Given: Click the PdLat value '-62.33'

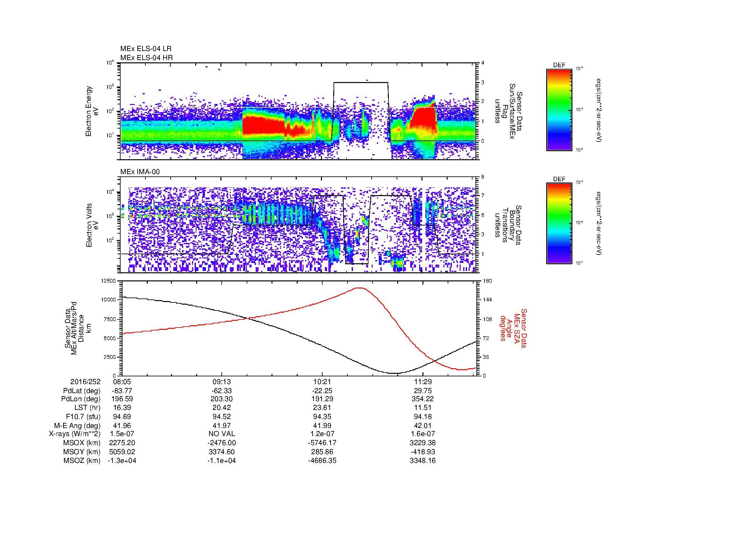Looking at the screenshot, I should (222, 391).
